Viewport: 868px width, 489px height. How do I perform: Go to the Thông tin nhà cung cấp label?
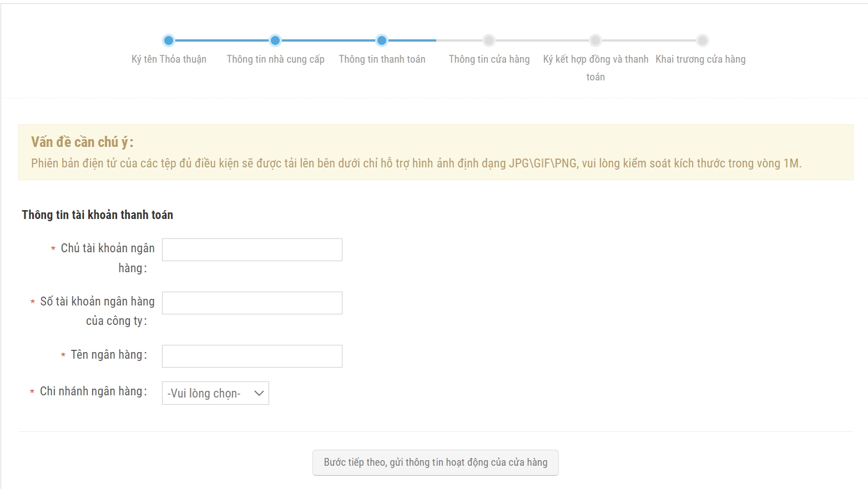tap(275, 59)
